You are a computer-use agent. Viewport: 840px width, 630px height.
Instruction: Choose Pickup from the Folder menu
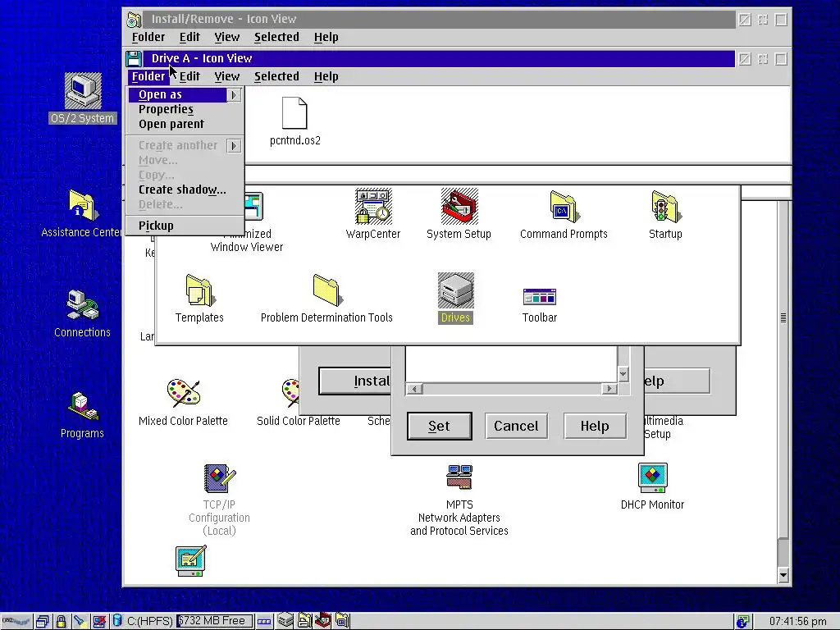[x=156, y=226]
